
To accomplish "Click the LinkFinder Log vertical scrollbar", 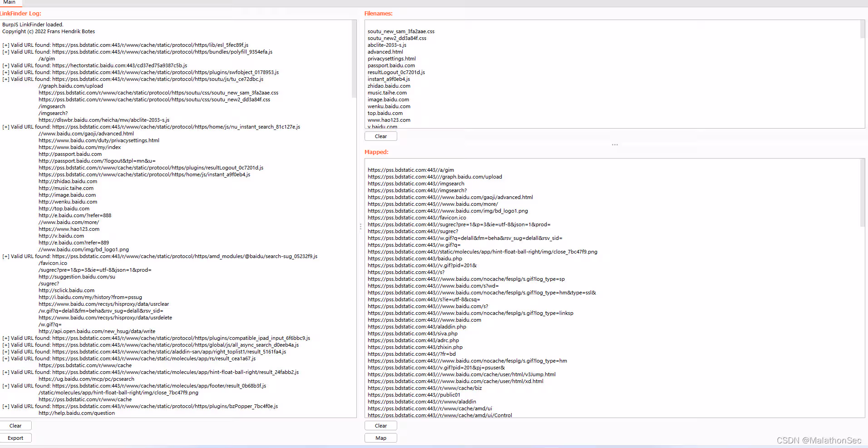I will tap(354, 59).
